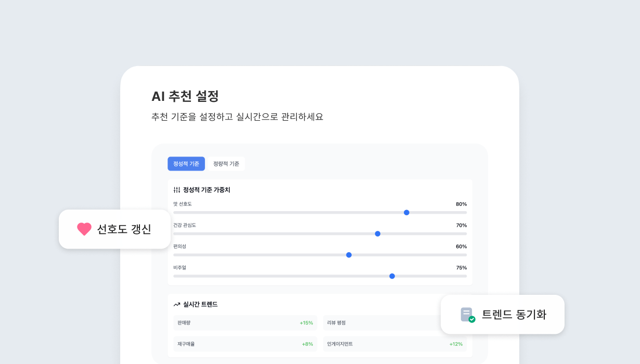This screenshot has height=364, width=640.
Task: Click the filter sliders icon beside 정성적 기준 가중치
Action: [x=176, y=190]
